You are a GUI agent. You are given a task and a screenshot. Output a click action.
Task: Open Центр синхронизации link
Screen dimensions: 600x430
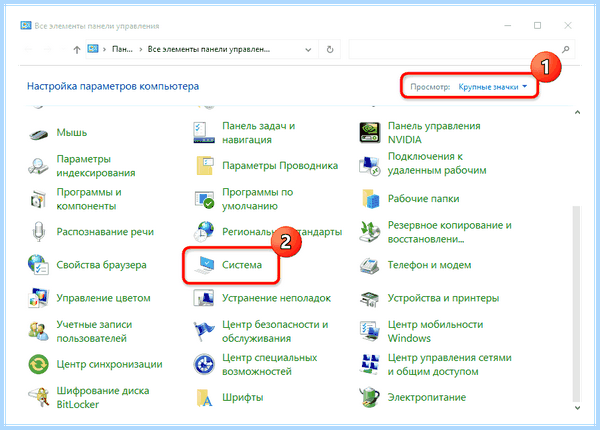point(109,364)
